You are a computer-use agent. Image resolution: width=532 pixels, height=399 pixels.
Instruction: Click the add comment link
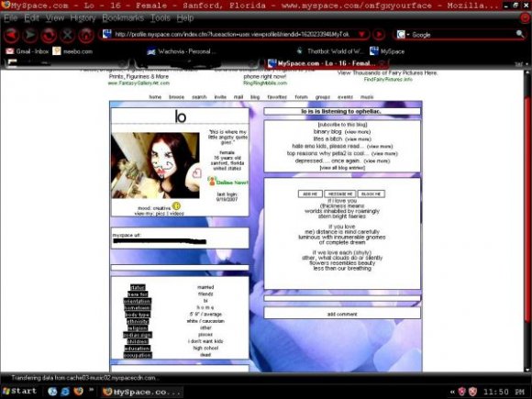[342, 315]
